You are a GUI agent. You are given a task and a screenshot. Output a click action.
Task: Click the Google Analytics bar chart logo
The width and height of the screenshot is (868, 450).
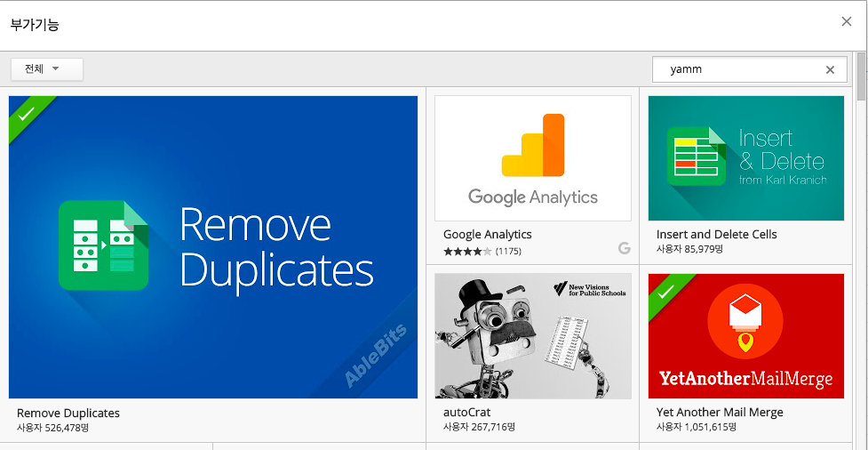[533, 146]
